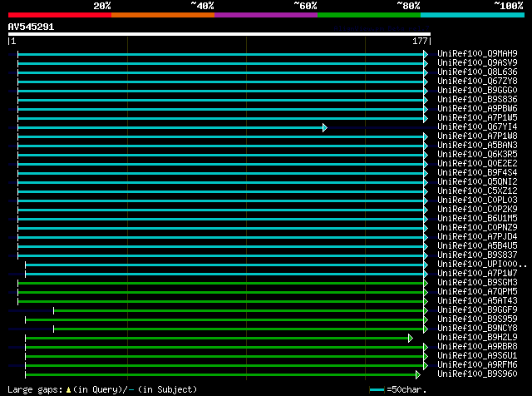This screenshot has height=396, width=532.
Task: Click the purple ~60% identity legend segment
Action: 266,15
